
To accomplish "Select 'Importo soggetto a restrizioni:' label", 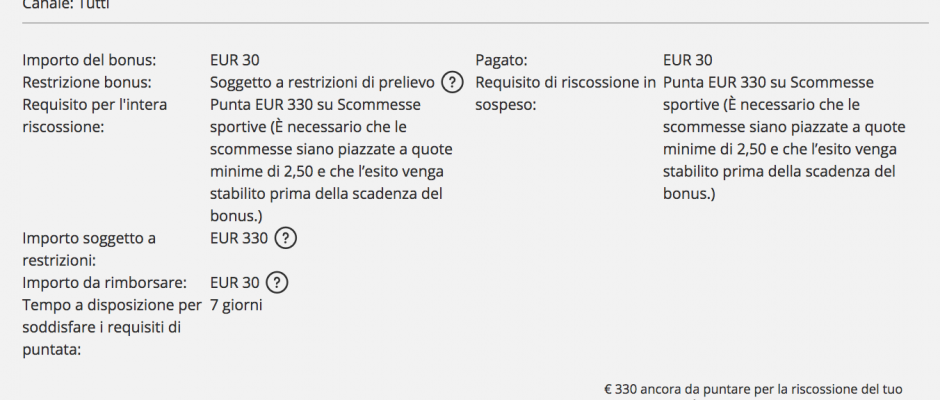I will click(89, 249).
